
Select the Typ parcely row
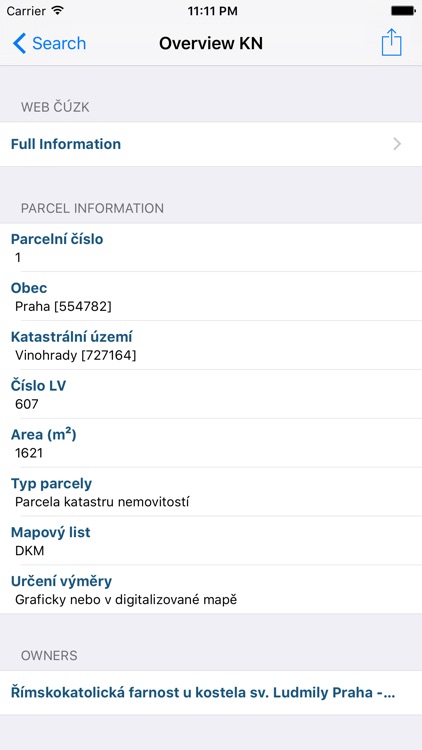tap(211, 492)
